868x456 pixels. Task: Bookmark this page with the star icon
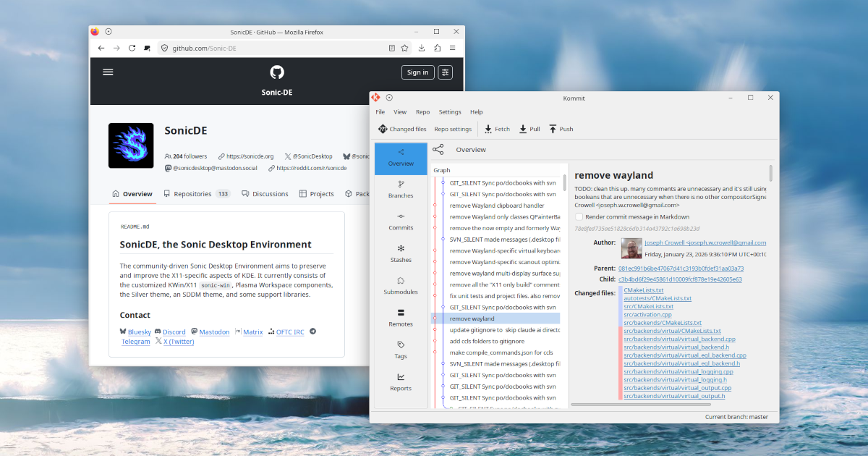[x=405, y=48]
